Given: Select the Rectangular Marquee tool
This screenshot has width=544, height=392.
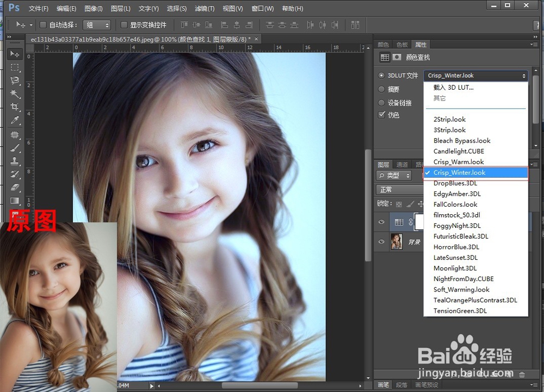Looking at the screenshot, I should pos(15,67).
